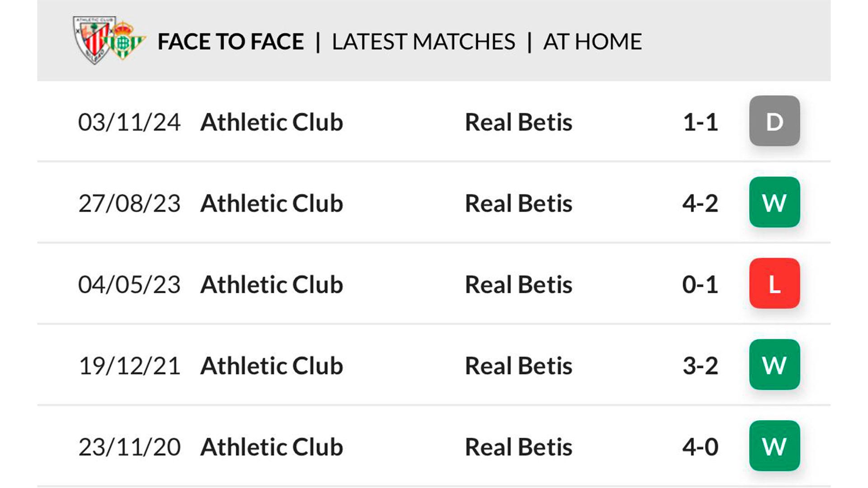
Task: Click the Athletic Club crest logo
Action: pyautogui.click(x=93, y=40)
